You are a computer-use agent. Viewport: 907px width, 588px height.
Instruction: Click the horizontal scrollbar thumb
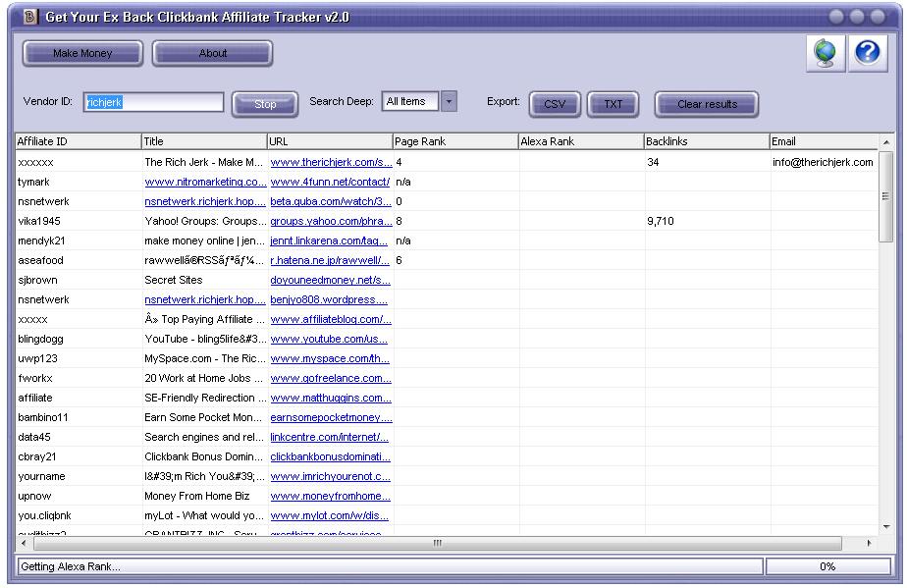point(438,543)
